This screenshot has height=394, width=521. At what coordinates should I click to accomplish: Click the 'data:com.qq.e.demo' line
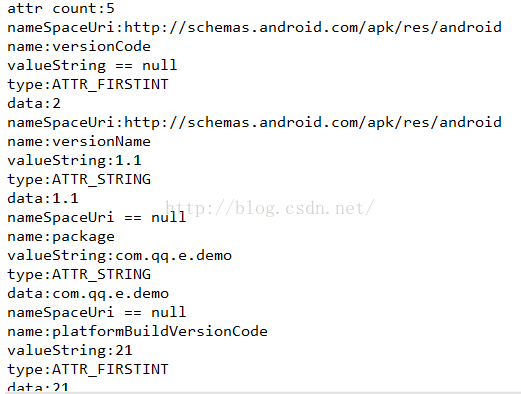[x=88, y=294]
